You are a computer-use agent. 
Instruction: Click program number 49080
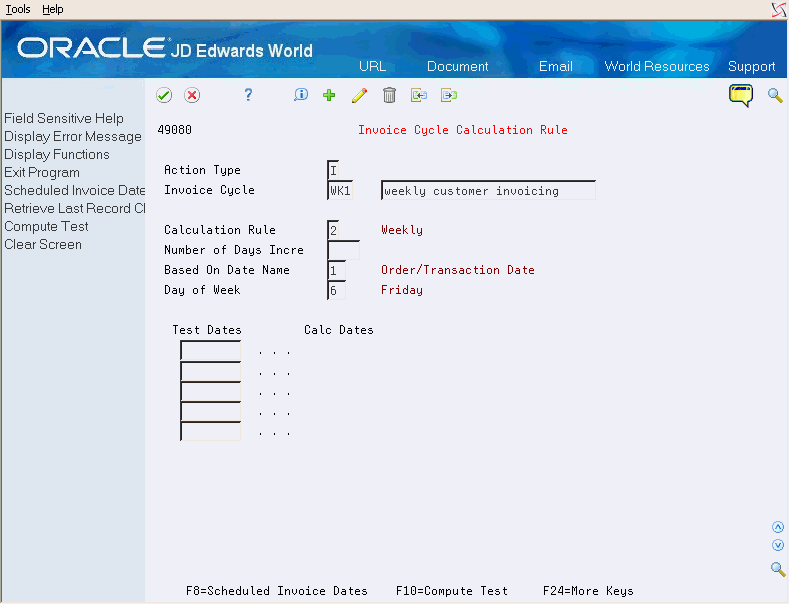pos(174,130)
